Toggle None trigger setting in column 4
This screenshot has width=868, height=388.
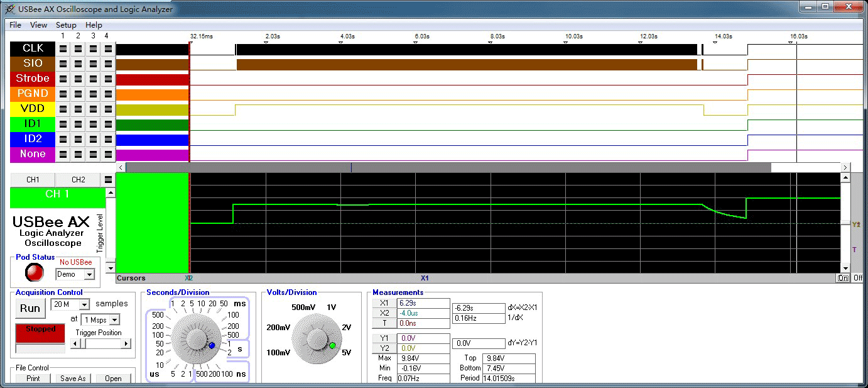(107, 154)
